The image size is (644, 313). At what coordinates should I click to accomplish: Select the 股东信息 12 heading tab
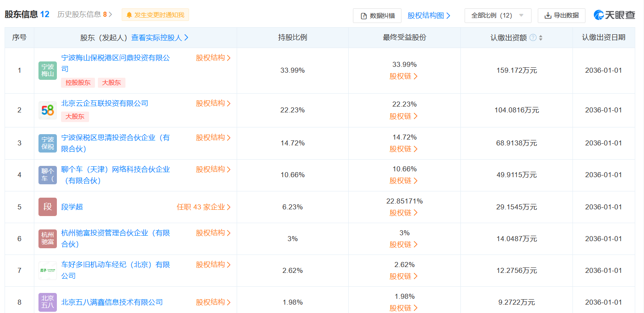click(27, 14)
